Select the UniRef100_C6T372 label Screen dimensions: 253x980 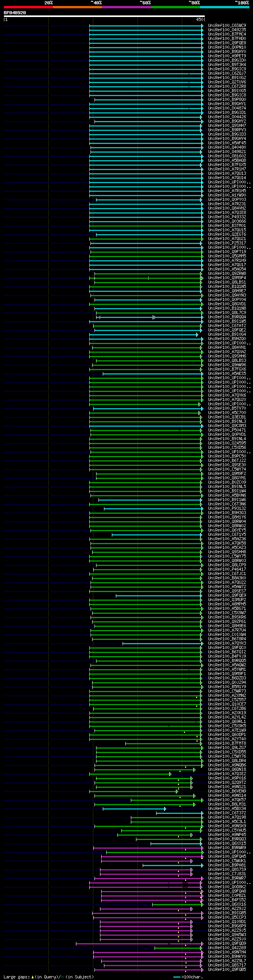tap(227, 813)
